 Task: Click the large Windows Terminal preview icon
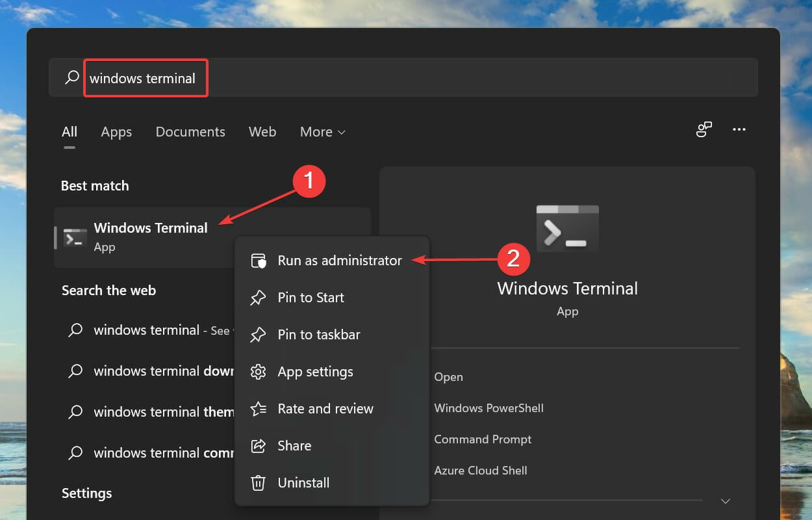567,228
